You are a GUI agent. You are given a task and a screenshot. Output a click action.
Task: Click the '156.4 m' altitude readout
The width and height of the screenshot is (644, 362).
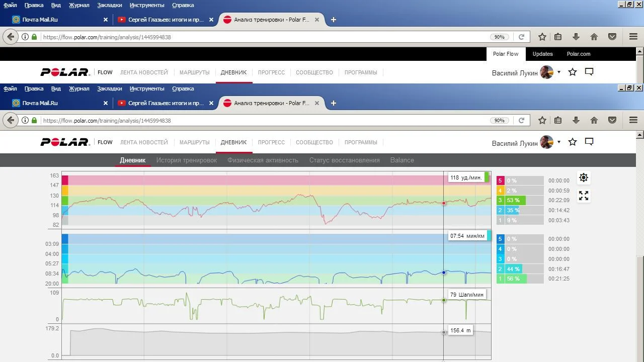click(460, 330)
